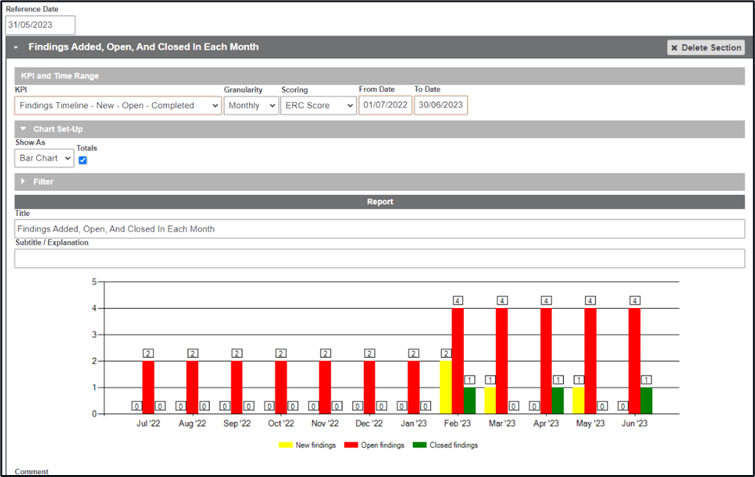Uncheck the Totals checkbox
The image size is (755, 477).
tap(83, 160)
